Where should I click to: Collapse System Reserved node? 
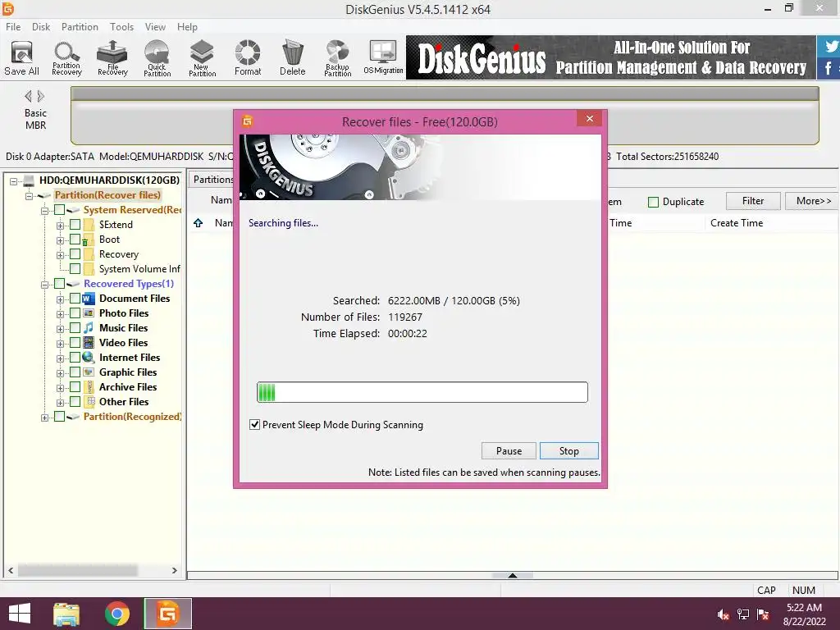point(45,211)
